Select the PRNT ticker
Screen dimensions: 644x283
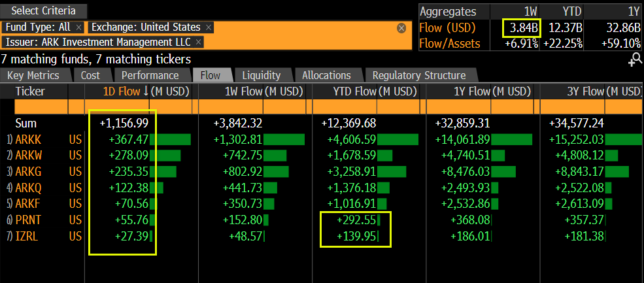pyautogui.click(x=31, y=220)
